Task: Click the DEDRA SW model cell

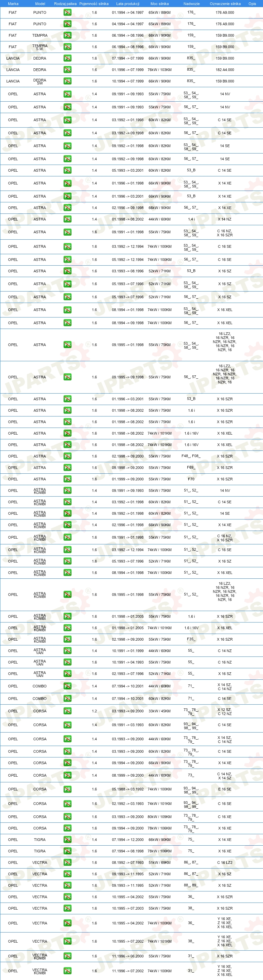Action: (40, 81)
